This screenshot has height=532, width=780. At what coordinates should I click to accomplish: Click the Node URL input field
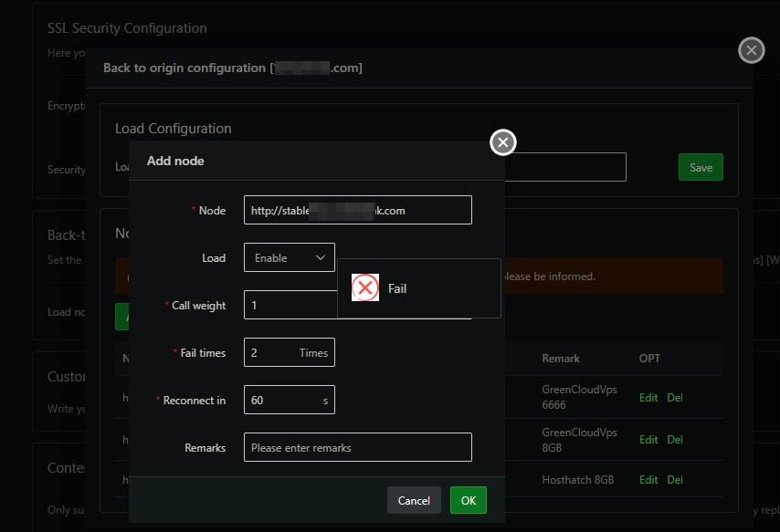click(x=357, y=210)
